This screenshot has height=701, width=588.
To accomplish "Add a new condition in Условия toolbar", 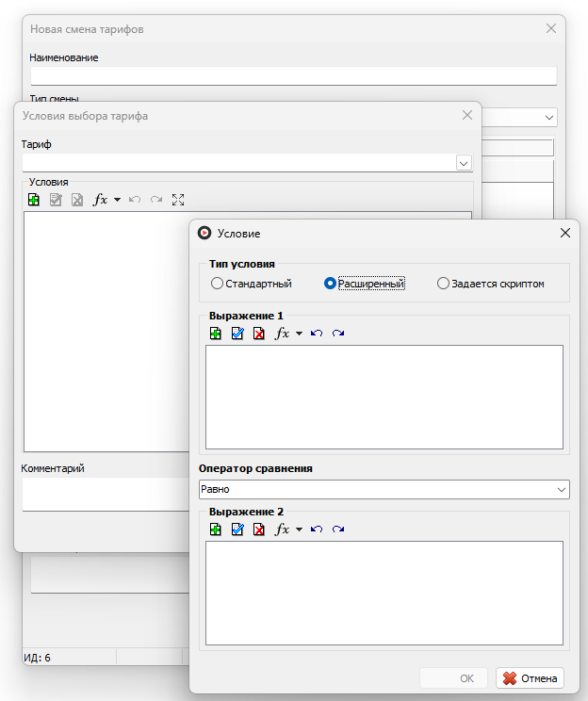I will point(34,200).
